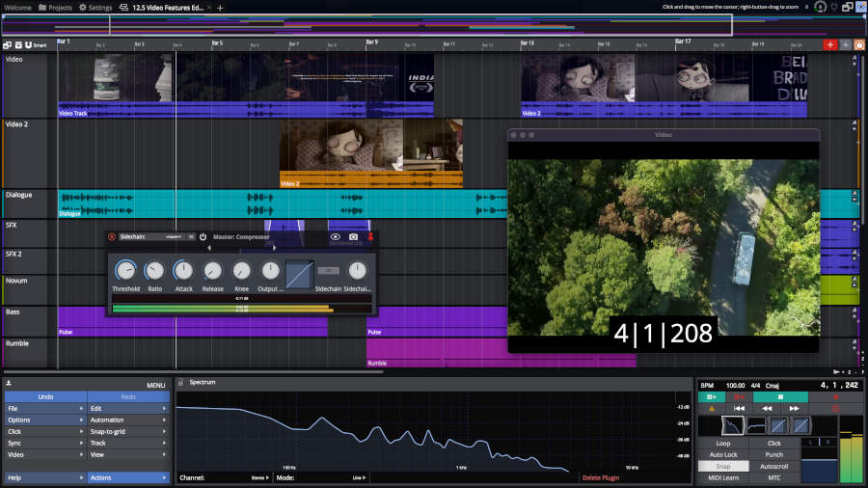
Task: Click the rewind transport button
Action: click(x=767, y=408)
